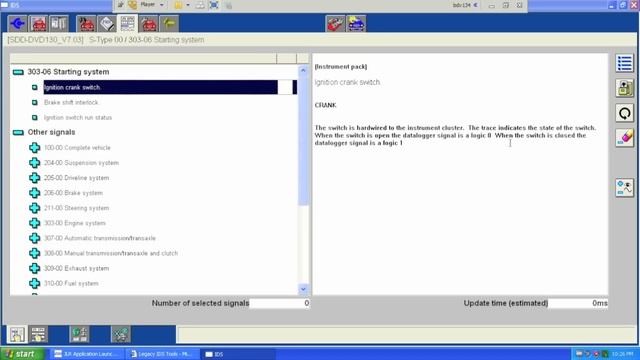Screen dimensions: 640x360
Task: Toggle the Ignition crank switch bullet
Action: (35, 87)
